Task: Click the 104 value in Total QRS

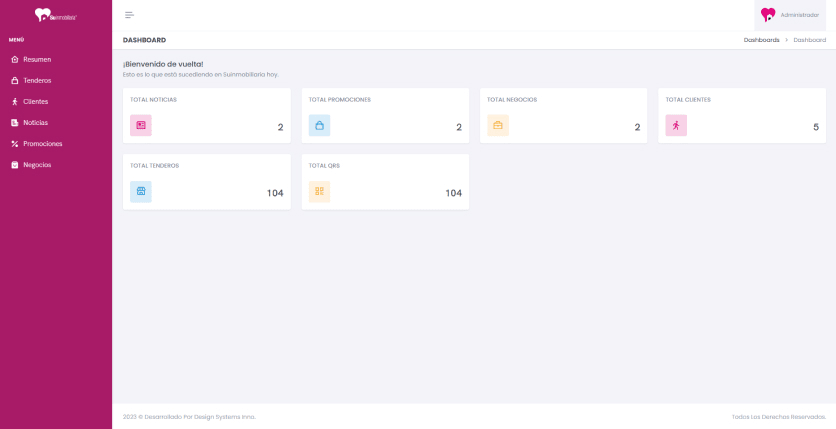Action: tap(454, 193)
